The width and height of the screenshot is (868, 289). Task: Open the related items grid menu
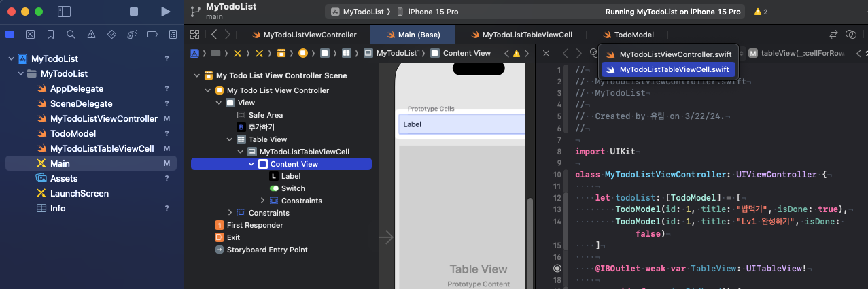tap(194, 35)
